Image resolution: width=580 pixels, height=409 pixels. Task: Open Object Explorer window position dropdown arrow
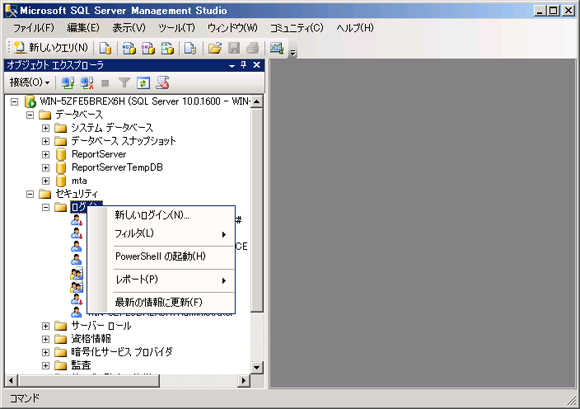(x=232, y=66)
